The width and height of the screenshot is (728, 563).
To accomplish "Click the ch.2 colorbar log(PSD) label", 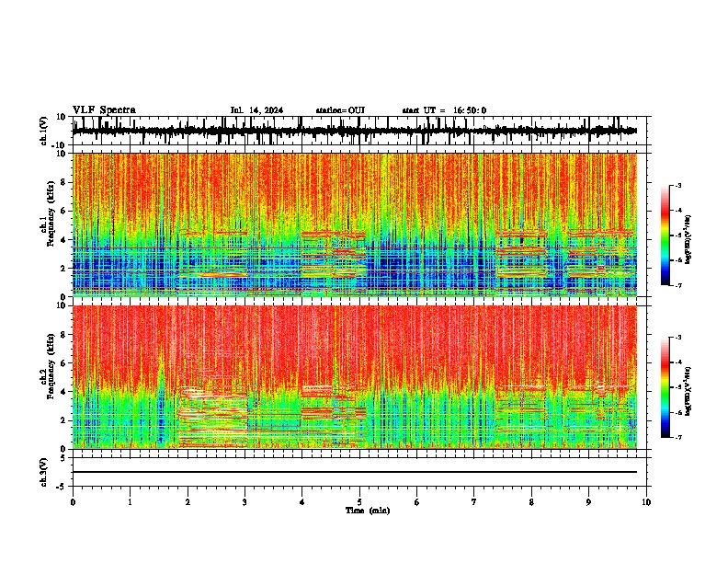I will click(x=688, y=391).
